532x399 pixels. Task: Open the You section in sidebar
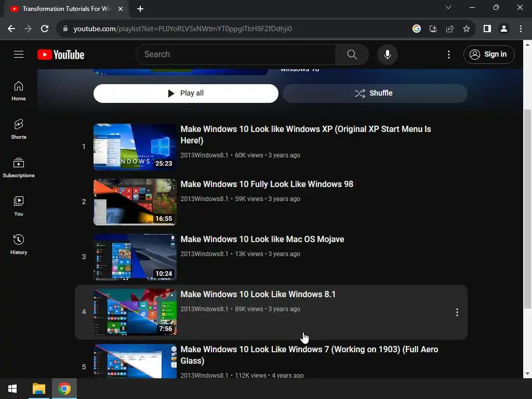[19, 206]
